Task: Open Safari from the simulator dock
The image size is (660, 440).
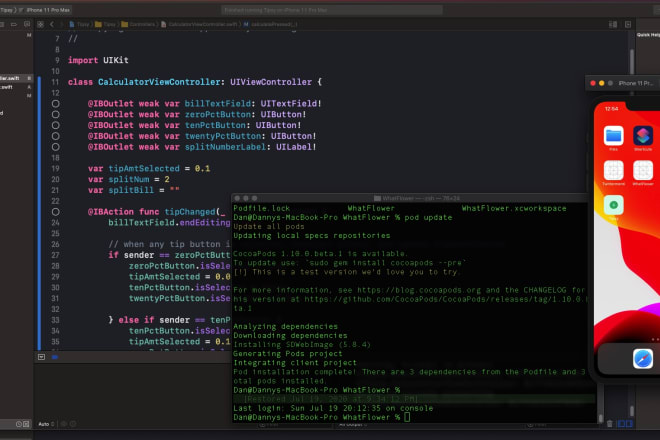Action: (x=643, y=359)
